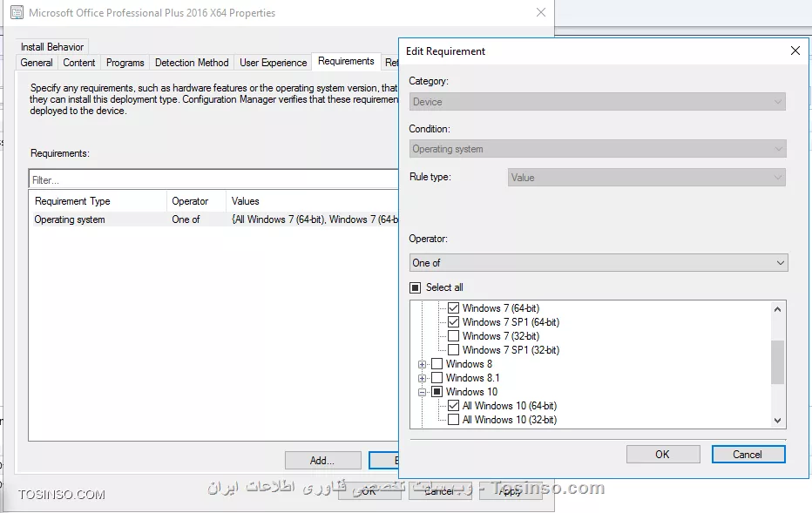The image size is (812, 513).
Task: Click the OS list scrollbar thumb
Action: tap(777, 361)
